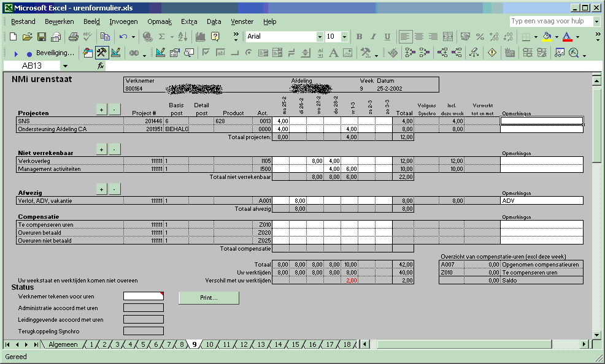Click the Afwezig minus button
This screenshot has width=605, height=364.
[115, 189]
